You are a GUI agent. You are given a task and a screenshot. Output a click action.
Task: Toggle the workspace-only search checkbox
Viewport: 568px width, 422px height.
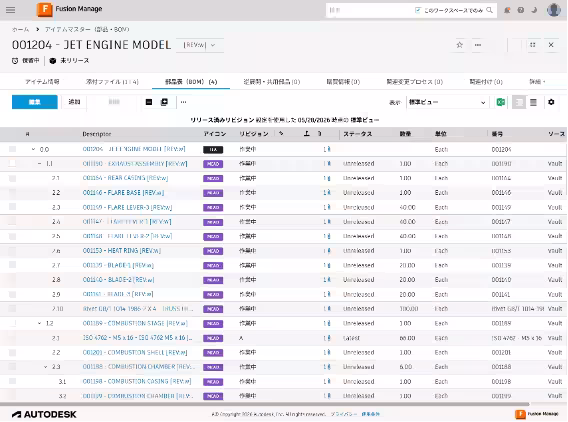click(x=418, y=10)
